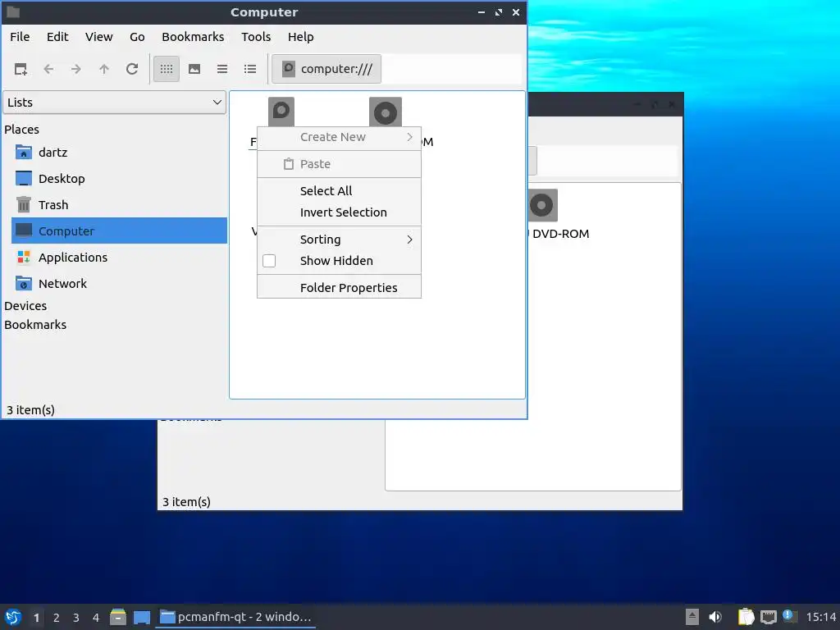Launch file manager from taskbar quicklaunch
Viewport: 840px width, 630px height.
point(118,617)
